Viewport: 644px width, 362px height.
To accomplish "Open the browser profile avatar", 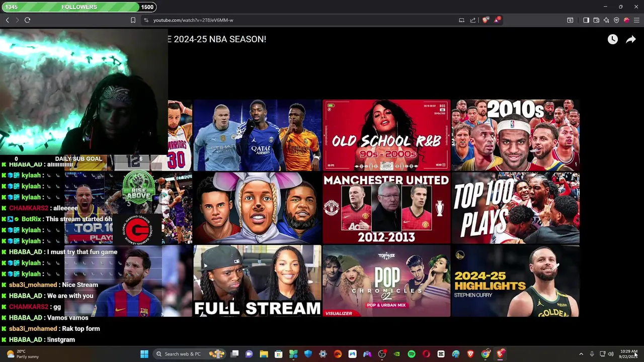I will (x=626, y=20).
